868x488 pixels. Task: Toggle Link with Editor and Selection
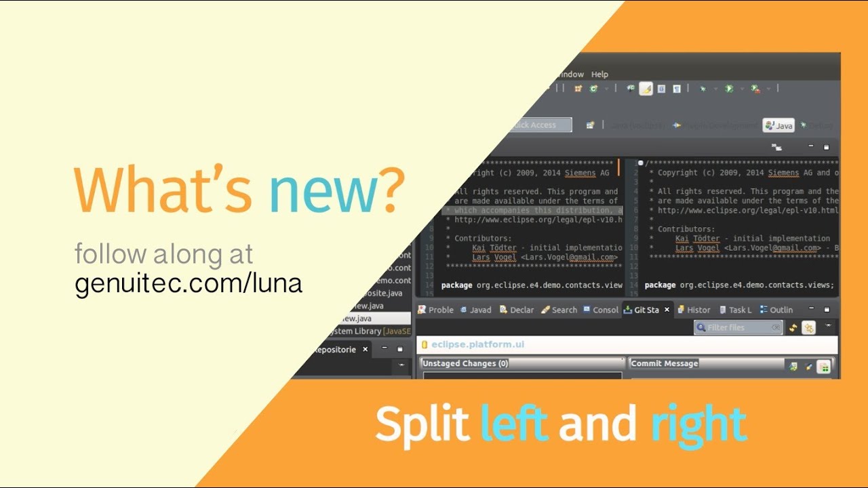(x=808, y=327)
